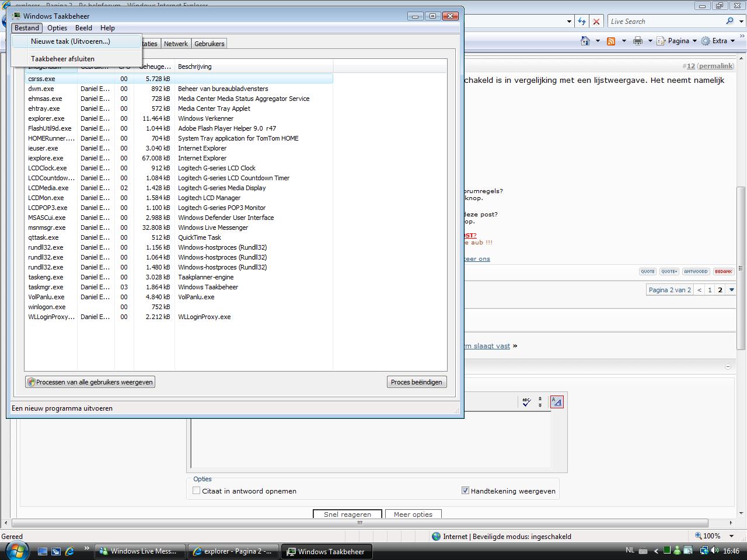Click the red BEDANK button
The width and height of the screenshot is (747, 560).
pyautogui.click(x=724, y=271)
